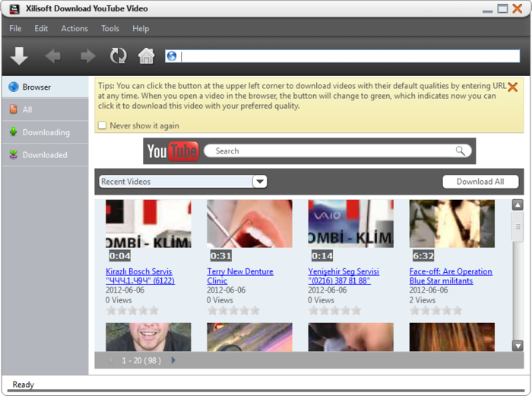Click the Ready status bar text
The width and height of the screenshot is (532, 396).
pyautogui.click(x=23, y=385)
